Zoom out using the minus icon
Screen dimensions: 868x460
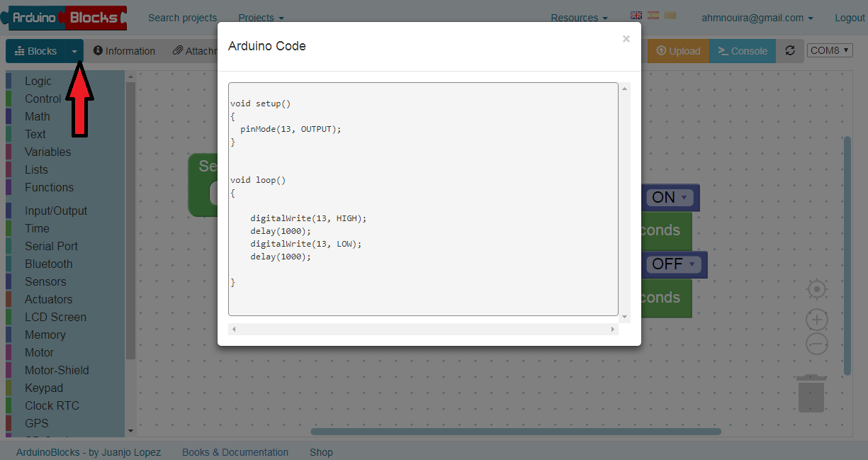(816, 344)
